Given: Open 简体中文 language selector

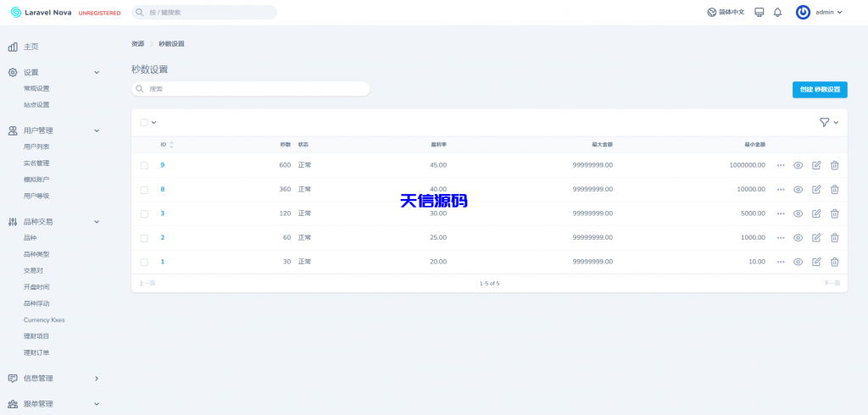Looking at the screenshot, I should tap(732, 12).
